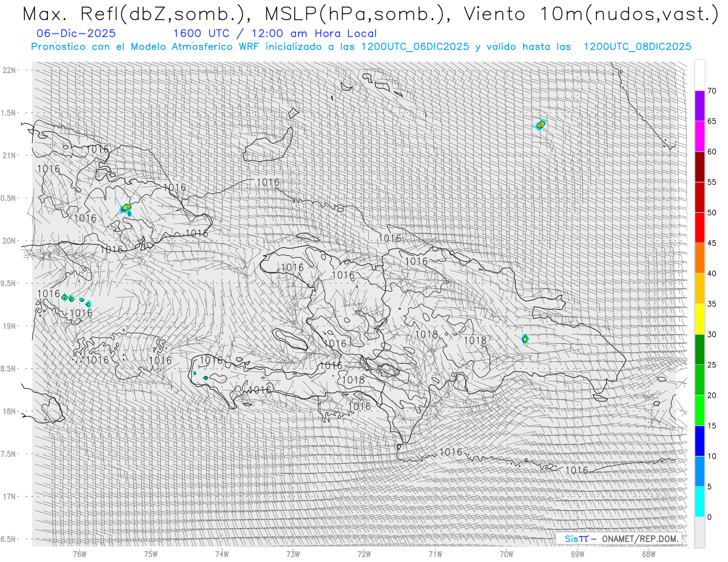Click the '6.5N' latitude axis label
Screen dimensions: 728x562
click(x=8, y=539)
